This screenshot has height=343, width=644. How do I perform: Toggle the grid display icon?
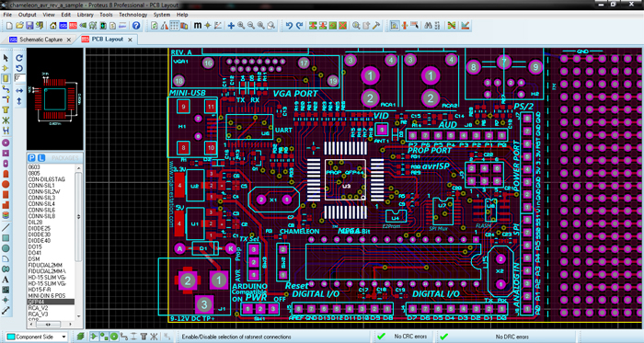click(174, 26)
